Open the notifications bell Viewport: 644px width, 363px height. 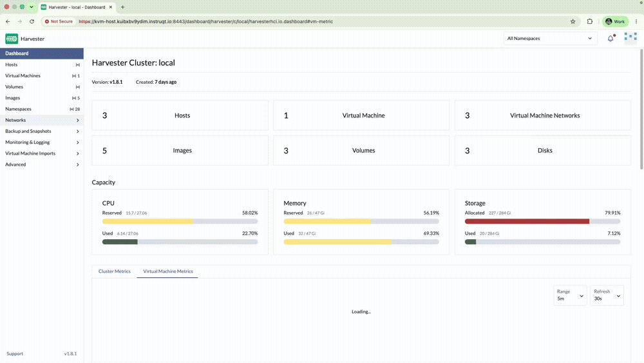[x=611, y=38]
